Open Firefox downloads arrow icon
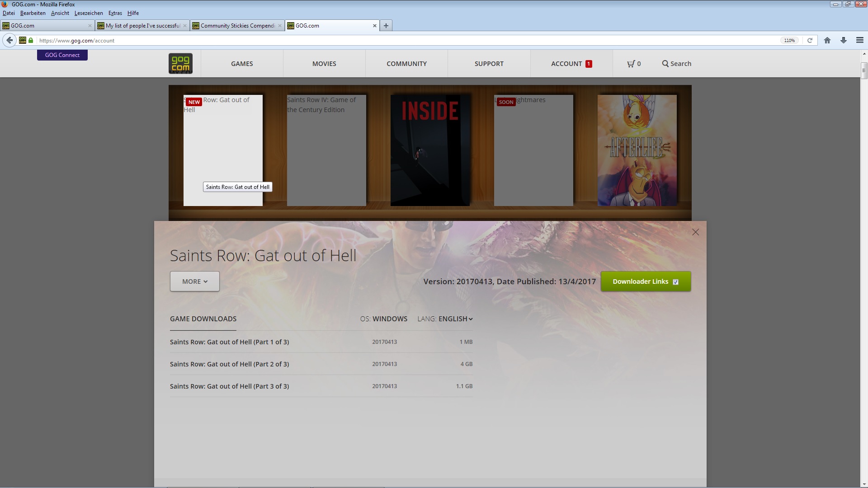 point(843,40)
